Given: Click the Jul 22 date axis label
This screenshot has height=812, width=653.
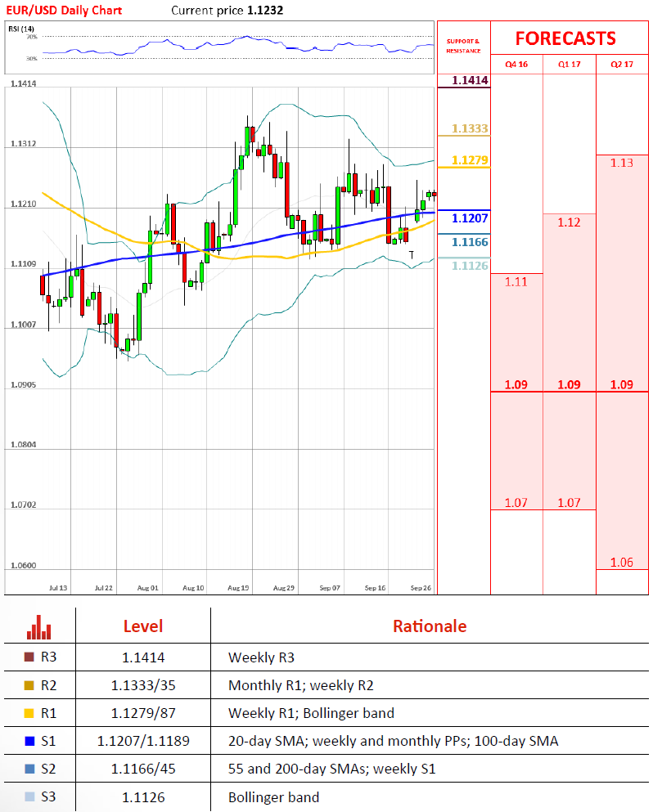Looking at the screenshot, I should point(104,588).
